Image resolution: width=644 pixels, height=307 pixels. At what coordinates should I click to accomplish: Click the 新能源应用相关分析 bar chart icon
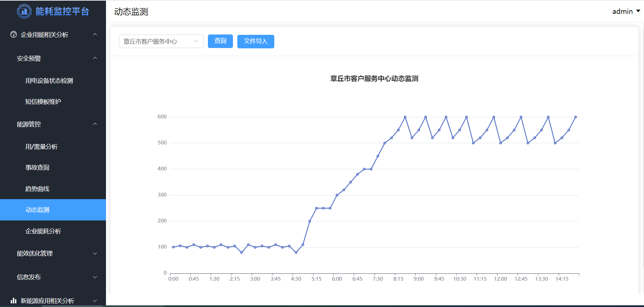coord(14,301)
